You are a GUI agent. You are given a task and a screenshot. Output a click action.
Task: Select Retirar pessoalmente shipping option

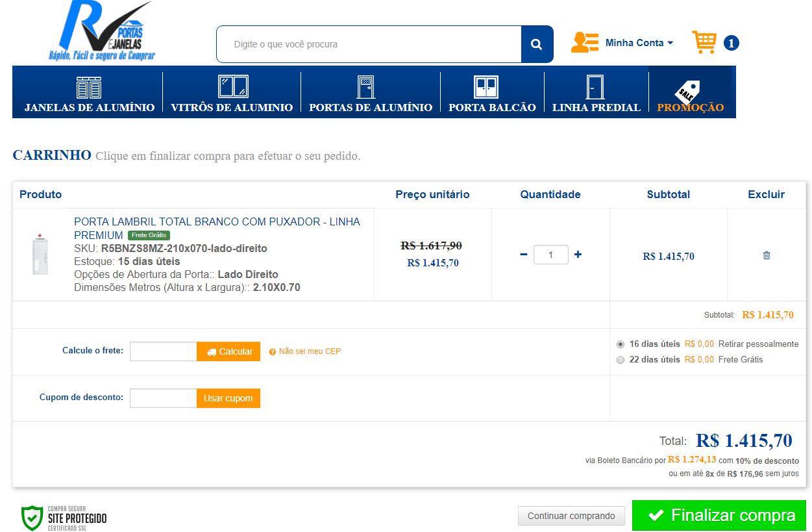[x=621, y=344]
